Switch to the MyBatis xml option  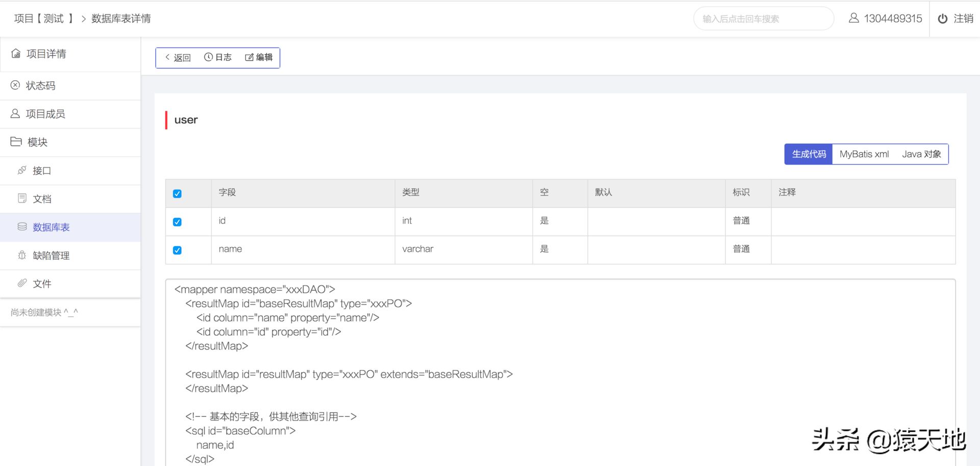point(864,154)
